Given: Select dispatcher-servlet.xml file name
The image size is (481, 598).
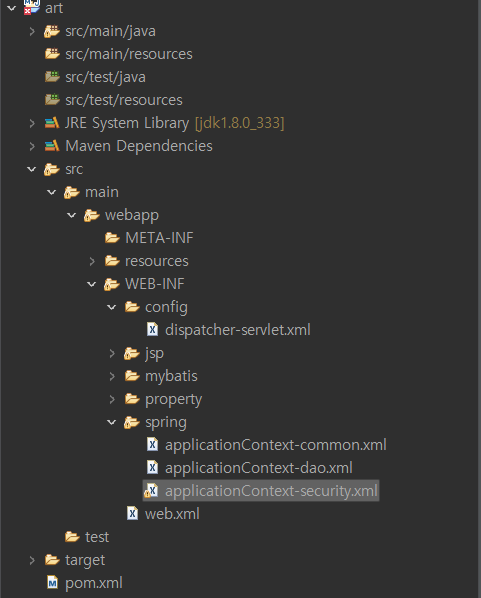Looking at the screenshot, I should 238,330.
